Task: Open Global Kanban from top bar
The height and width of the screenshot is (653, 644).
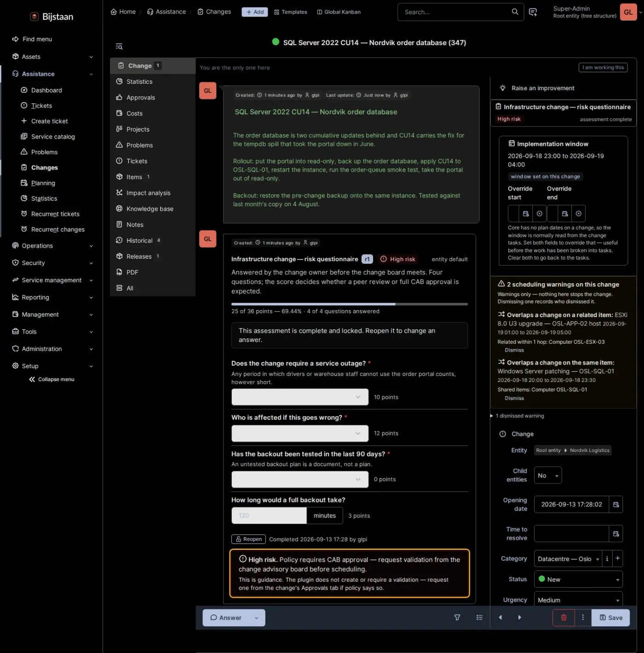Action: 339,12
